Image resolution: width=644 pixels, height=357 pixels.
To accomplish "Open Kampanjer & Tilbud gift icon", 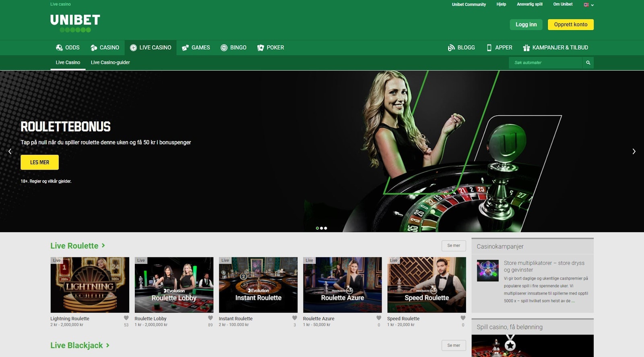I will pyautogui.click(x=526, y=48).
